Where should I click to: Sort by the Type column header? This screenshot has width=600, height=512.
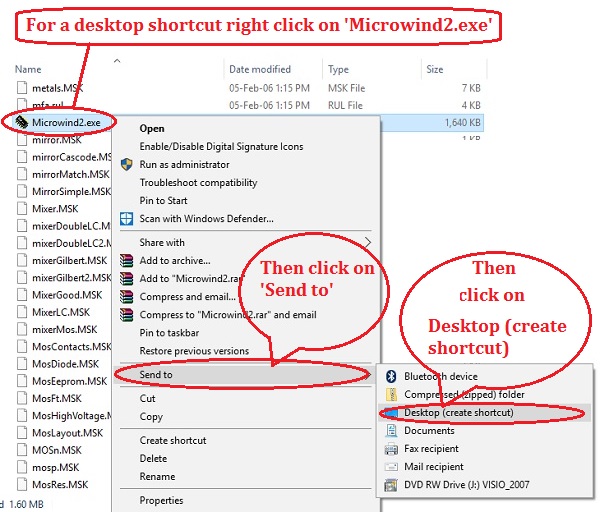[x=338, y=69]
